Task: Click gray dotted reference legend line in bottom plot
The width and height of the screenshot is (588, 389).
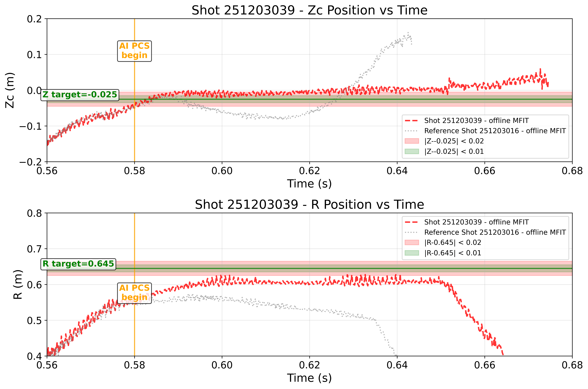Action: click(412, 232)
